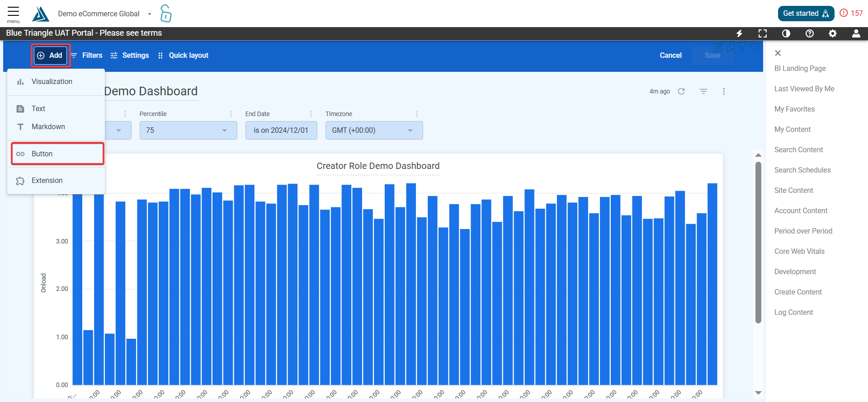Screen dimensions: 868x402
Task: Open Period over Period
Action: point(803,231)
